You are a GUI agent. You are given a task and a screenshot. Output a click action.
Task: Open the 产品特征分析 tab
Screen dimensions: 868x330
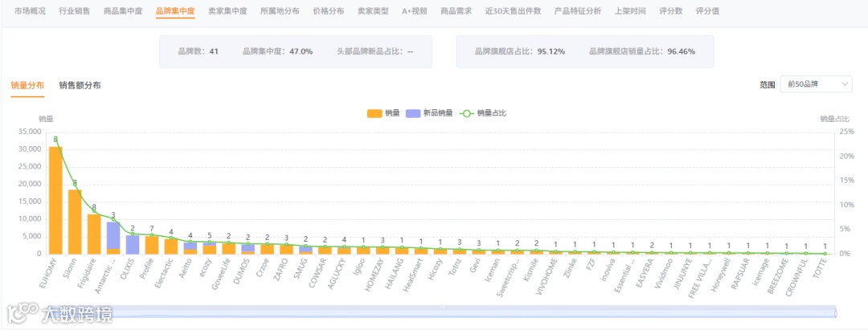(577, 10)
